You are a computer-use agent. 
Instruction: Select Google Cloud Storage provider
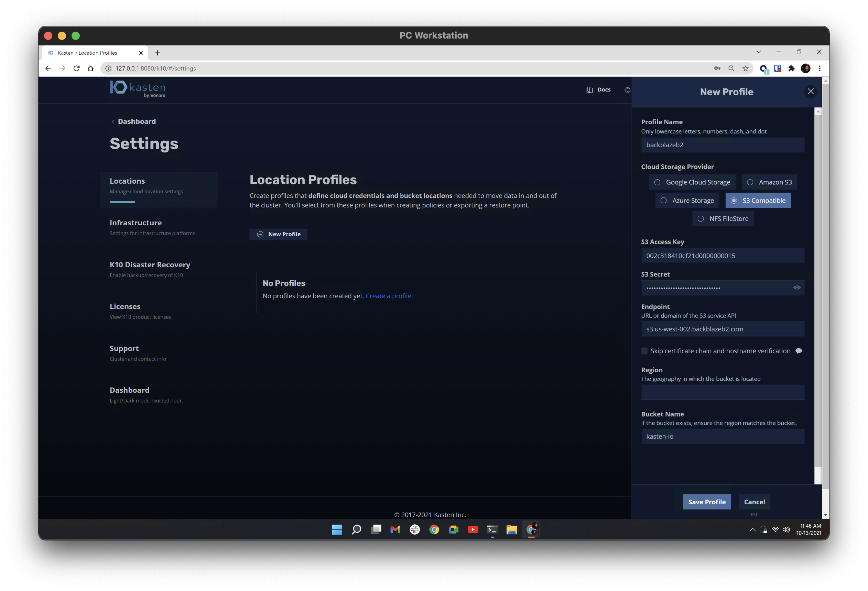pos(692,182)
